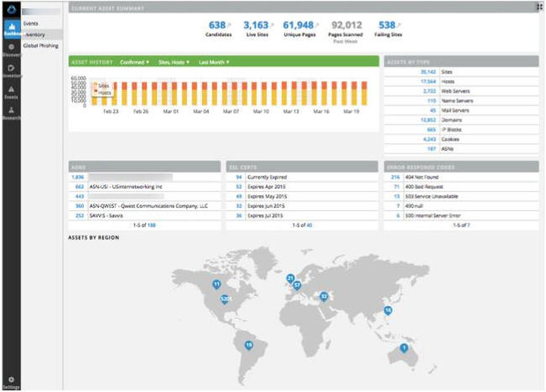Open the Sites, Hosts dropdown
This screenshot has width=546, height=392.
click(x=174, y=62)
